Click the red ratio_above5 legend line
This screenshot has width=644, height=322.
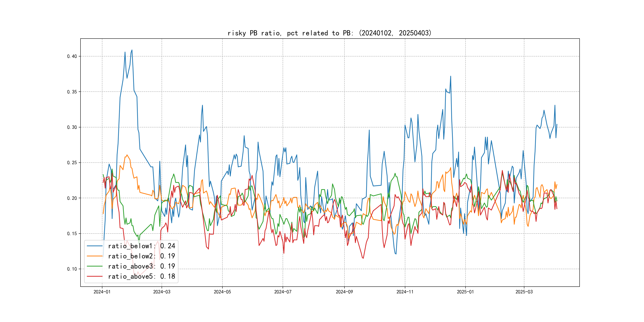[x=94, y=276]
